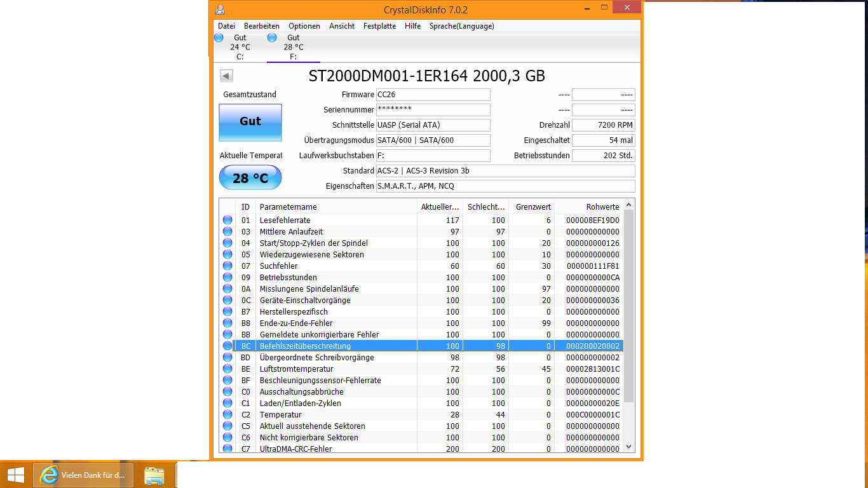This screenshot has height=488, width=868.
Task: Open the Datei menu
Action: click(226, 26)
